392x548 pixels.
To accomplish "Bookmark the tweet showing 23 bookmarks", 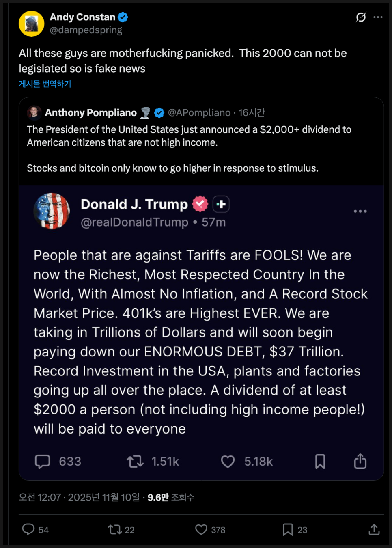I will 288,529.
